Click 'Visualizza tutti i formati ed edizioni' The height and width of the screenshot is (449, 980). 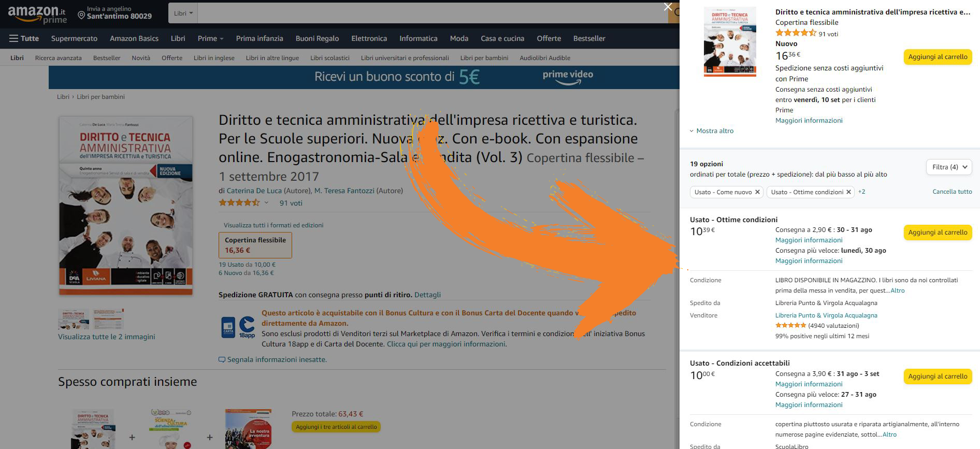(x=273, y=225)
